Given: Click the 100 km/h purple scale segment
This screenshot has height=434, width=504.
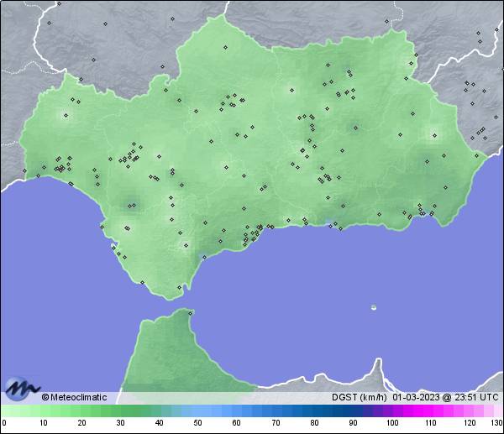Looking at the screenshot, I should pos(391,411).
